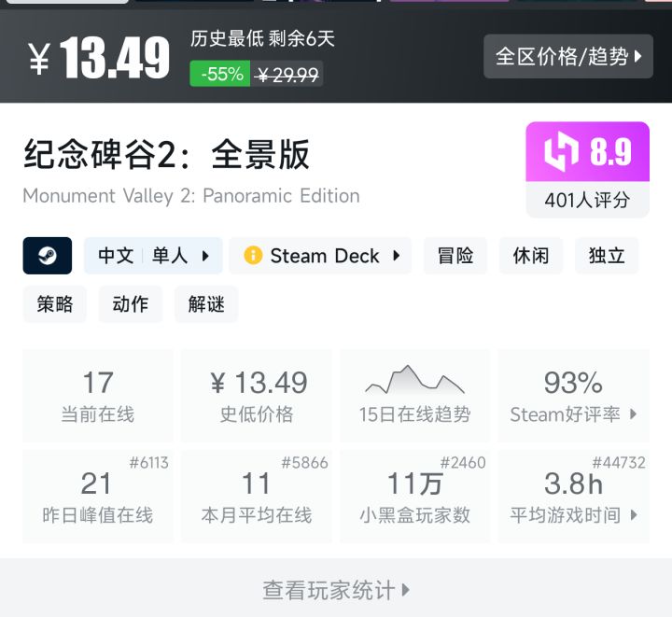Select the 休闲 genre tag
Viewport: 672px width, 617px height.
[531, 256]
